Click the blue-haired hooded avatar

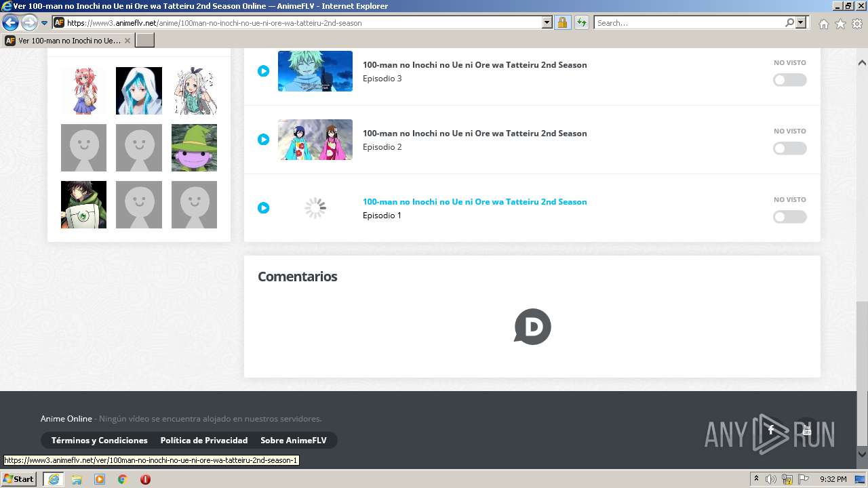pyautogui.click(x=139, y=91)
